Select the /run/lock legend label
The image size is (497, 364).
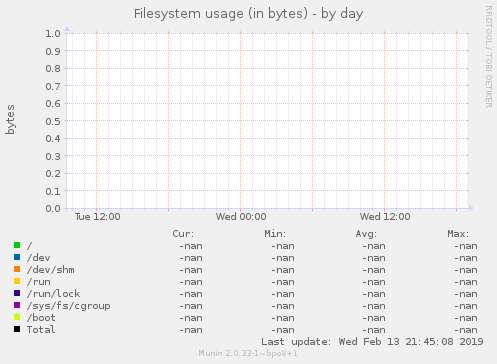pyautogui.click(x=53, y=294)
